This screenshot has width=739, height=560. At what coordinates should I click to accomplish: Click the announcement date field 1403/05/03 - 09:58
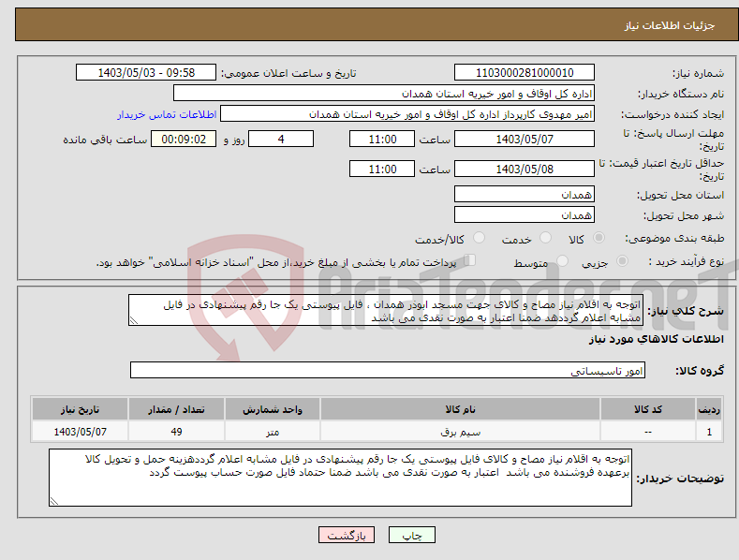click(x=146, y=73)
